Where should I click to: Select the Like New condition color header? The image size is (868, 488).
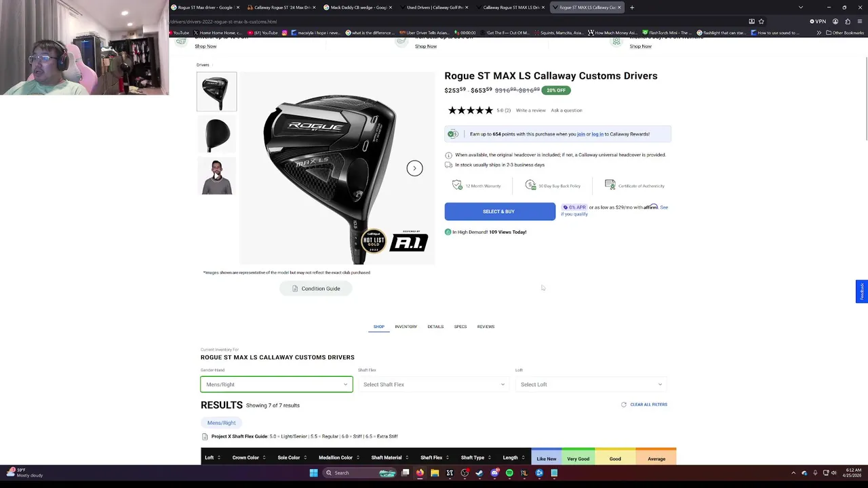pos(546,457)
